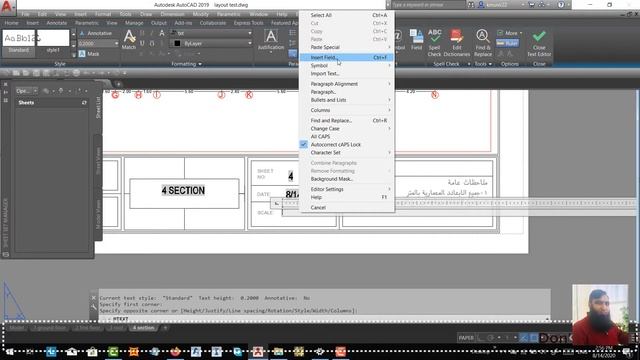The image size is (640, 360).
Task: Click the AutoCAD taskbar icon
Action: [x=258, y=351]
